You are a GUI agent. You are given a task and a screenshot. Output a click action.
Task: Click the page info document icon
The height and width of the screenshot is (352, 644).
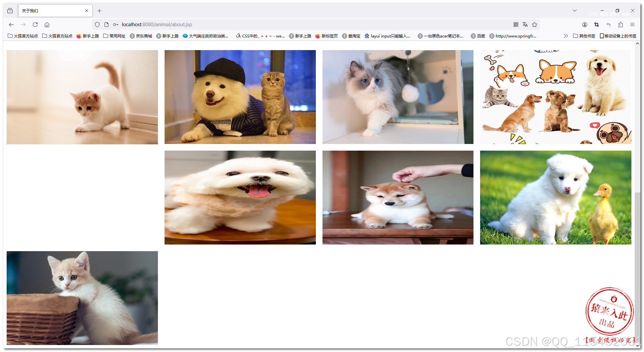(107, 25)
